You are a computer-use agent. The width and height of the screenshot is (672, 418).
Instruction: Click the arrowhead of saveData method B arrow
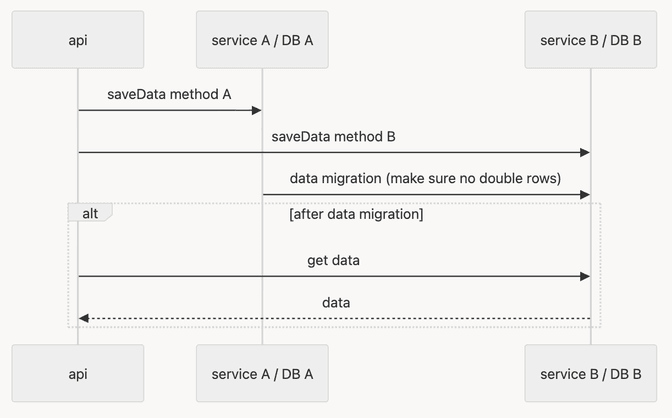tap(584, 152)
